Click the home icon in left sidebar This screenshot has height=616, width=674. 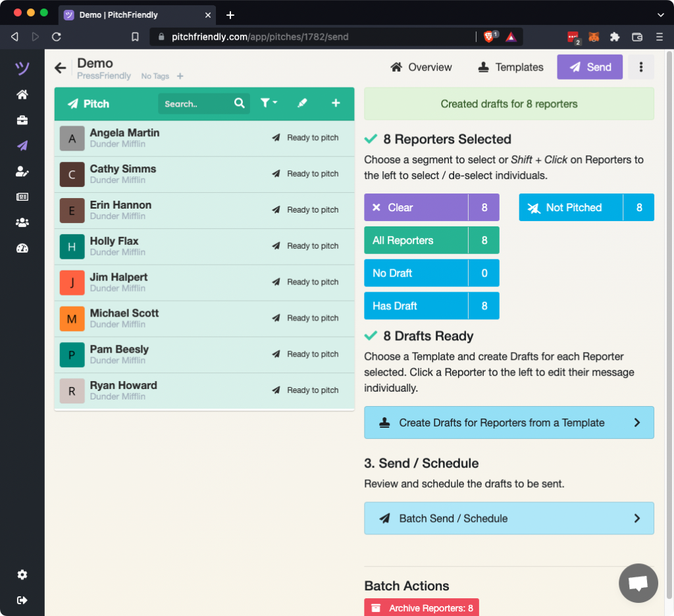tap(22, 95)
